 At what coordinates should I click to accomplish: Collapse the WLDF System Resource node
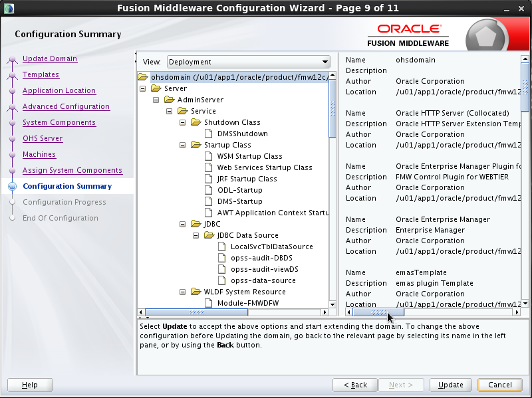(182, 292)
